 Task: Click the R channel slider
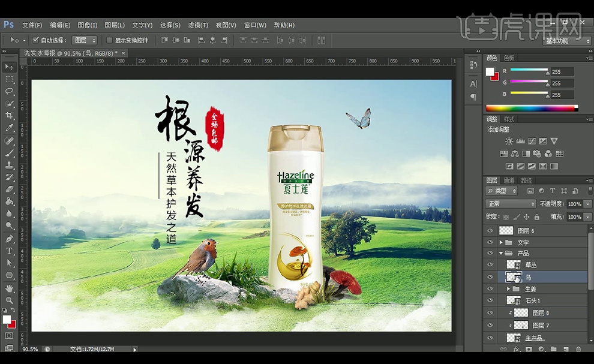pyautogui.click(x=529, y=70)
